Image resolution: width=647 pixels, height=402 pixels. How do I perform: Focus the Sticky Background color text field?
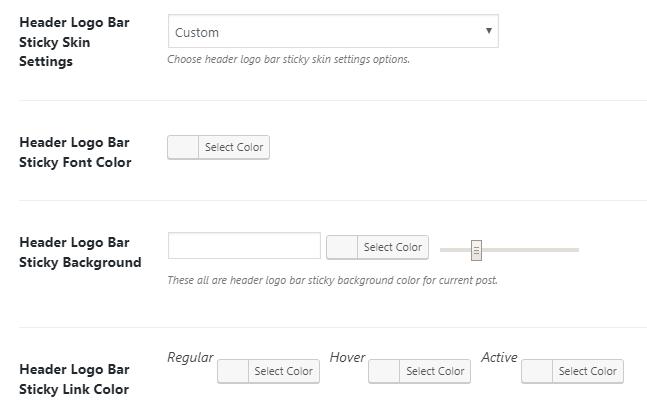click(x=244, y=246)
